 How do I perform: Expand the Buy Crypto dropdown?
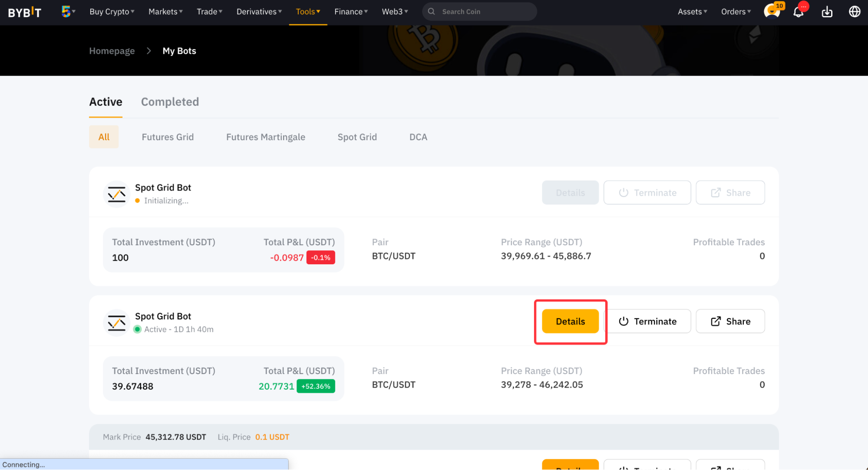coord(112,12)
